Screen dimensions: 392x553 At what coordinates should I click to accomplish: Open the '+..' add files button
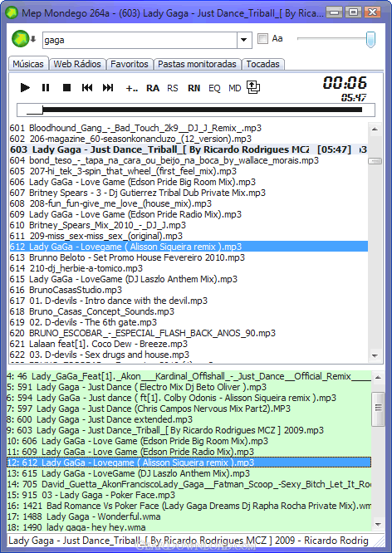click(x=131, y=88)
